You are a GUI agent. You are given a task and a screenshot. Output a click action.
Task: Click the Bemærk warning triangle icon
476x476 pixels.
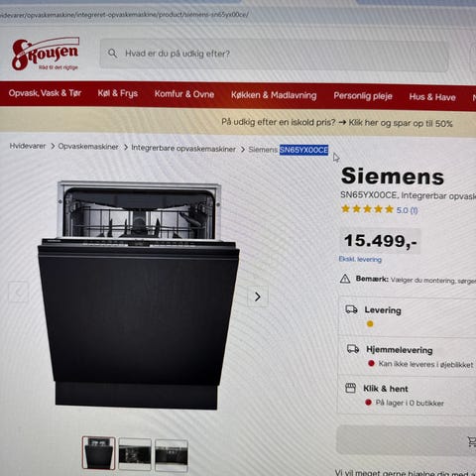click(x=345, y=279)
